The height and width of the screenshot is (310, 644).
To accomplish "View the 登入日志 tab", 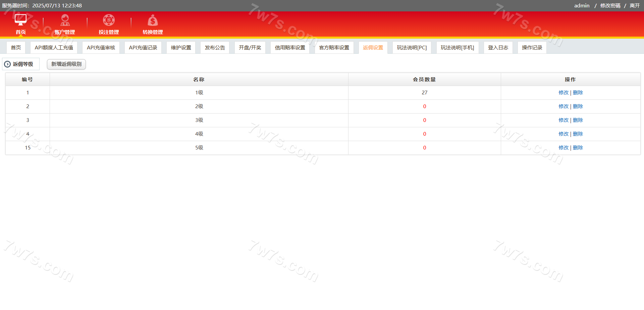I will [498, 48].
